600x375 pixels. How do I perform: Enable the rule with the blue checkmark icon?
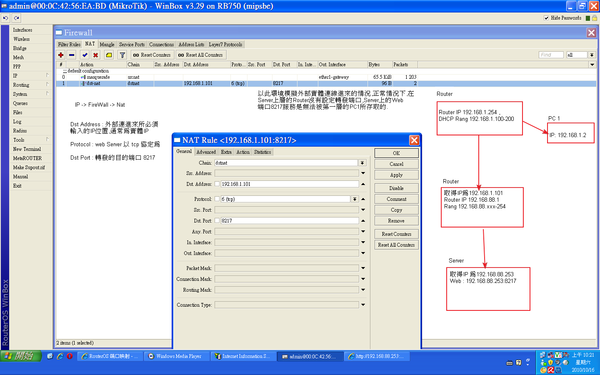(x=85, y=55)
